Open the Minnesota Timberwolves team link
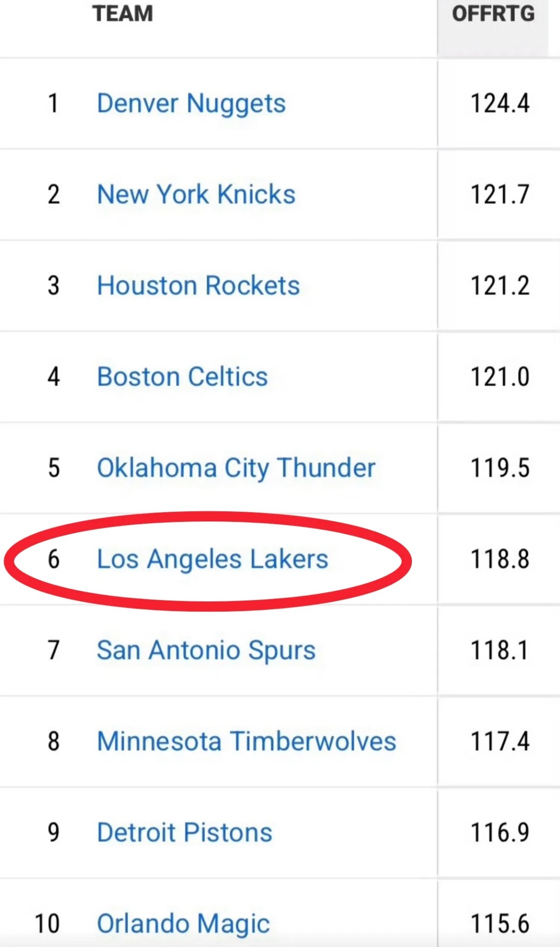Viewport: 560px width, 947px height. (247, 741)
